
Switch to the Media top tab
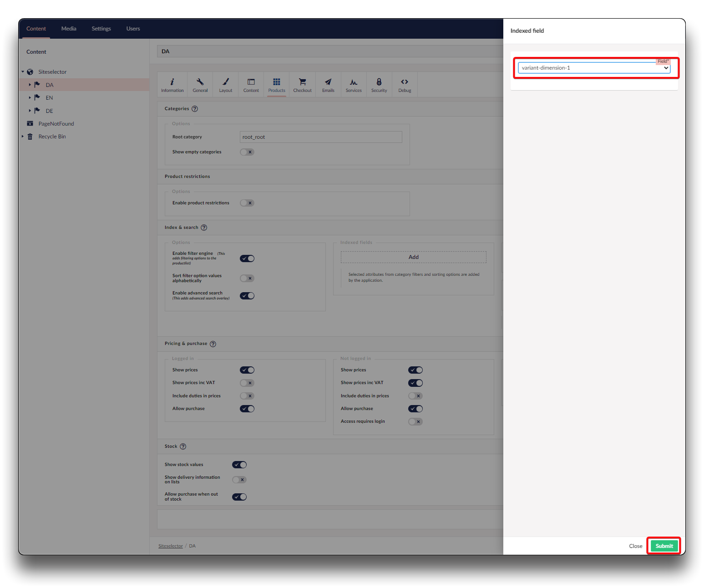69,29
